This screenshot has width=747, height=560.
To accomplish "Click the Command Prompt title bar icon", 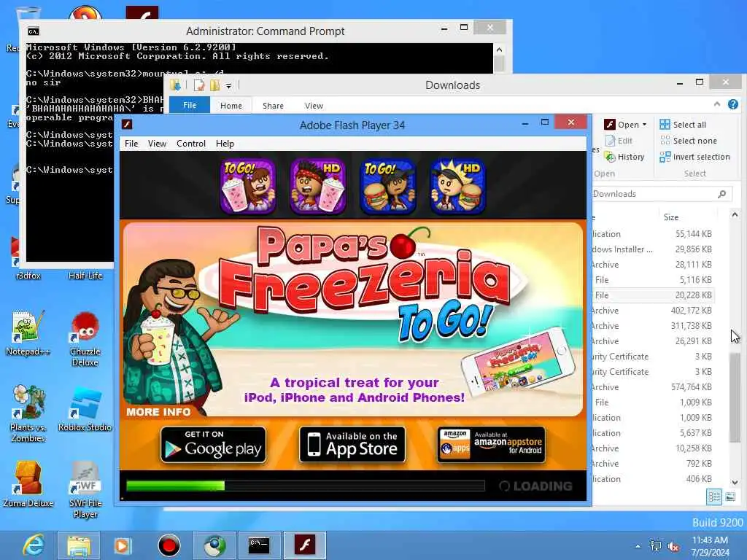I will click(x=34, y=31).
